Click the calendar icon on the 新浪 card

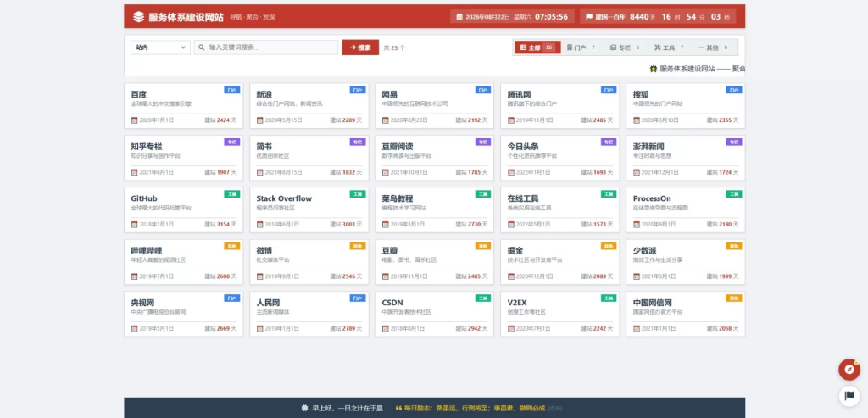pyautogui.click(x=259, y=120)
